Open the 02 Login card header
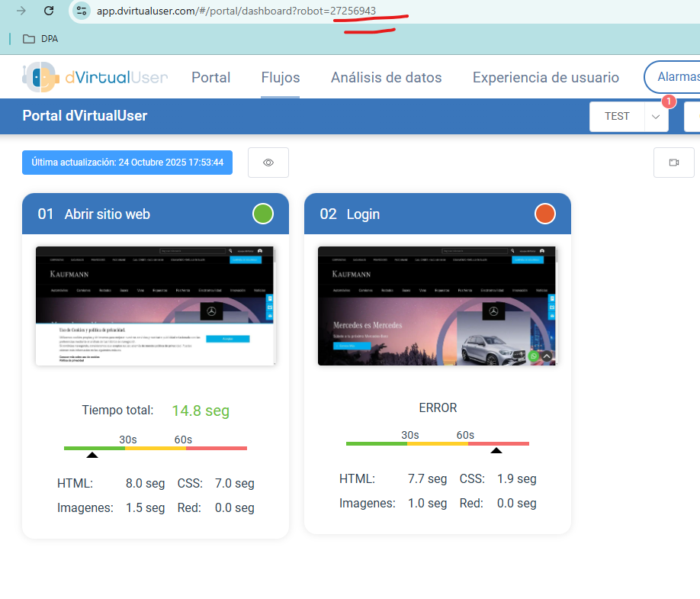The height and width of the screenshot is (599, 700). pos(438,214)
